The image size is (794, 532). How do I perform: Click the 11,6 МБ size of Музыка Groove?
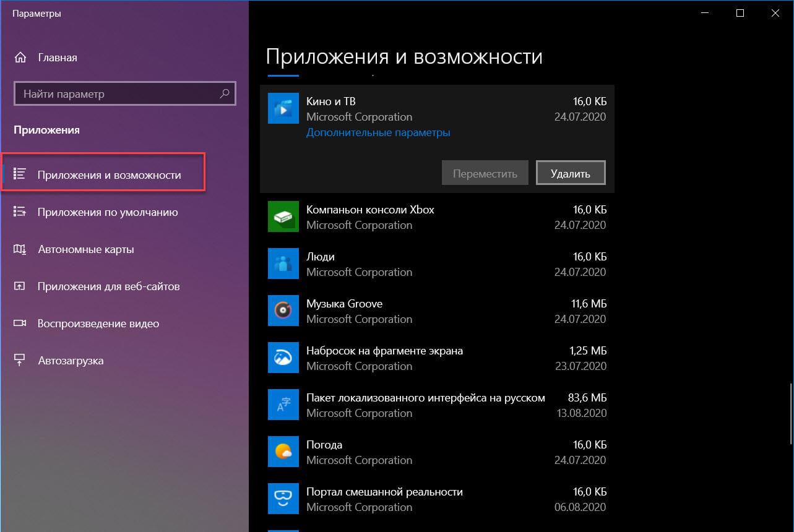pos(589,304)
